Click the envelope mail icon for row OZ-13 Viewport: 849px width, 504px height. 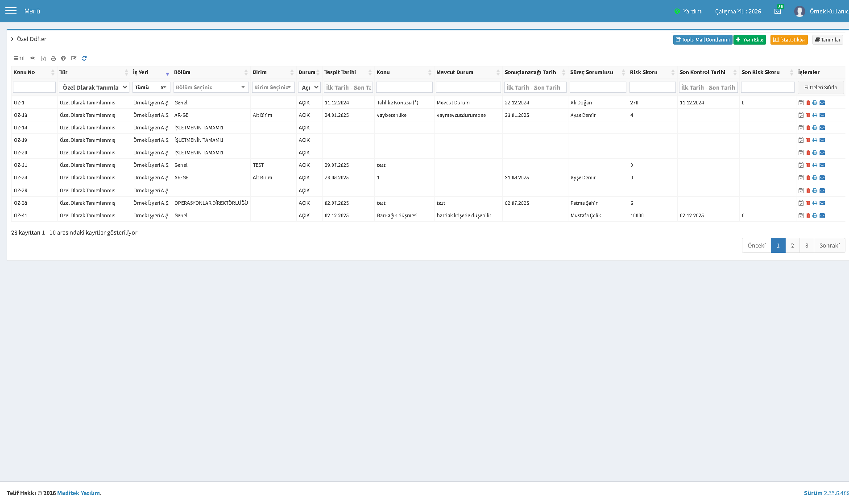pyautogui.click(x=822, y=115)
